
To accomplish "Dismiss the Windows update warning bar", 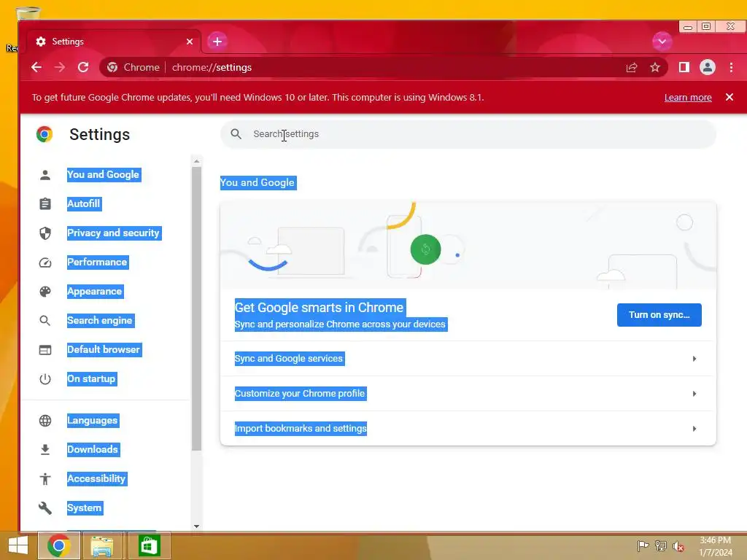I will (x=729, y=97).
